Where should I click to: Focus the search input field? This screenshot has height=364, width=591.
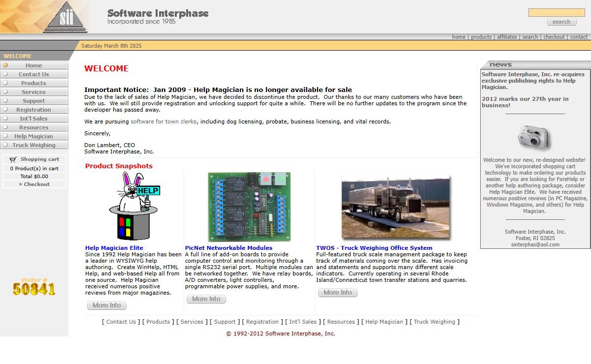point(557,12)
